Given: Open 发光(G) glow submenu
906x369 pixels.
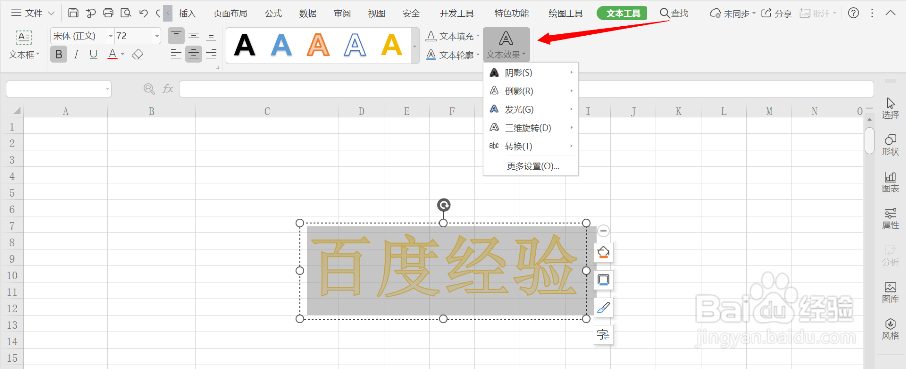Looking at the screenshot, I should (x=531, y=109).
